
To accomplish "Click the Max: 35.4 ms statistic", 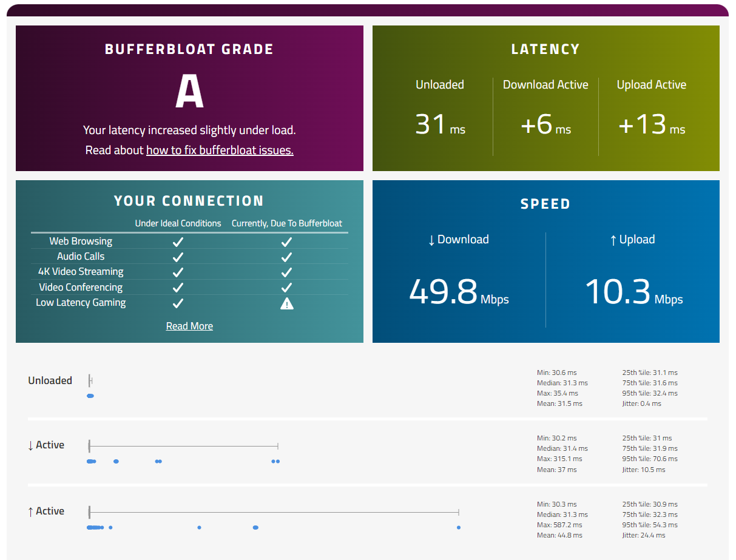I will coord(557,393).
